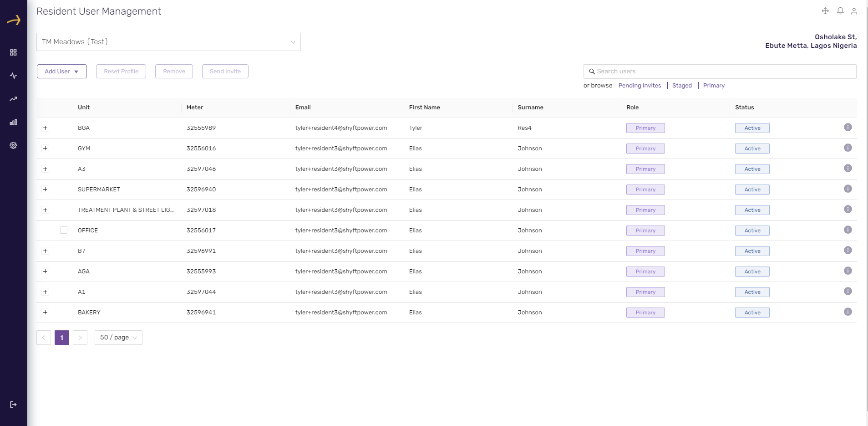The width and height of the screenshot is (868, 426).
Task: Click the Active status tag for GYM
Action: pyautogui.click(x=752, y=149)
